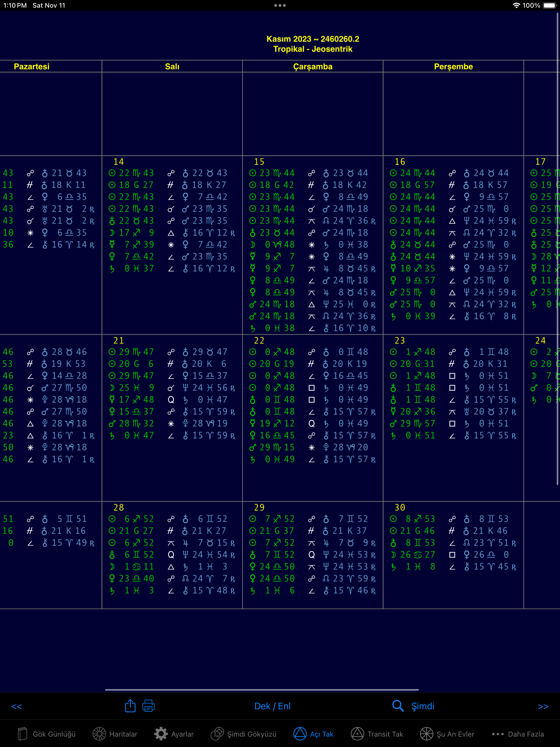Tap the Şimdi Gökyüzü clock icon
The height and width of the screenshot is (747, 560).
[217, 734]
